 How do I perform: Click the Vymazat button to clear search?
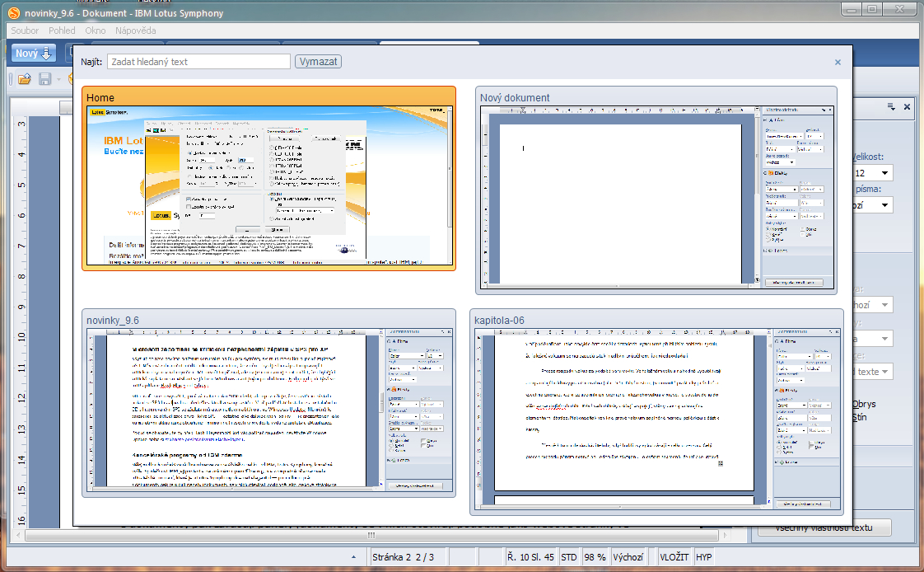click(318, 61)
